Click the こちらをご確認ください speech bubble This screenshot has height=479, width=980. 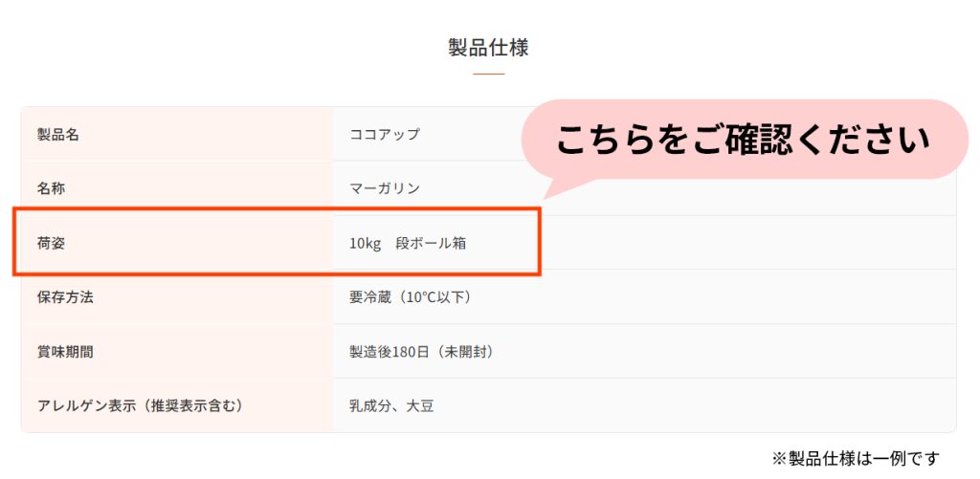[x=744, y=140]
